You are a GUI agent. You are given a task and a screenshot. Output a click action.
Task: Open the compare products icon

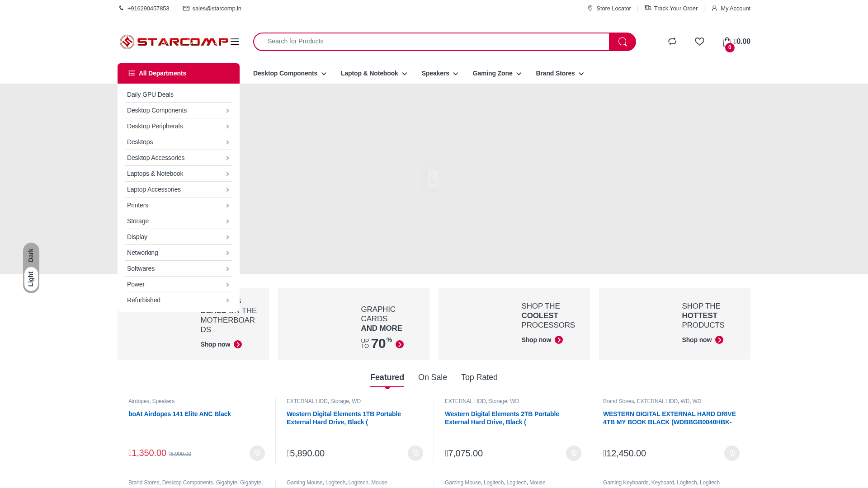coord(672,42)
